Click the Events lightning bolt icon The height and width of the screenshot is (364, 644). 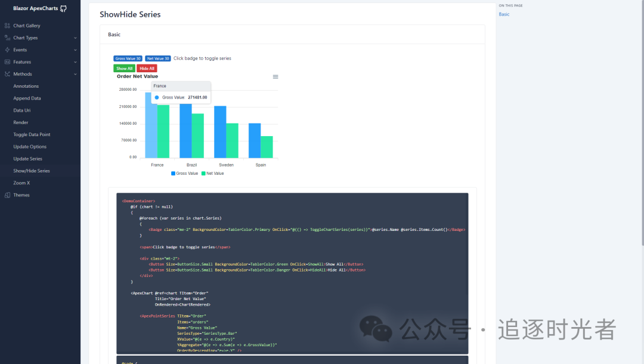tap(7, 50)
